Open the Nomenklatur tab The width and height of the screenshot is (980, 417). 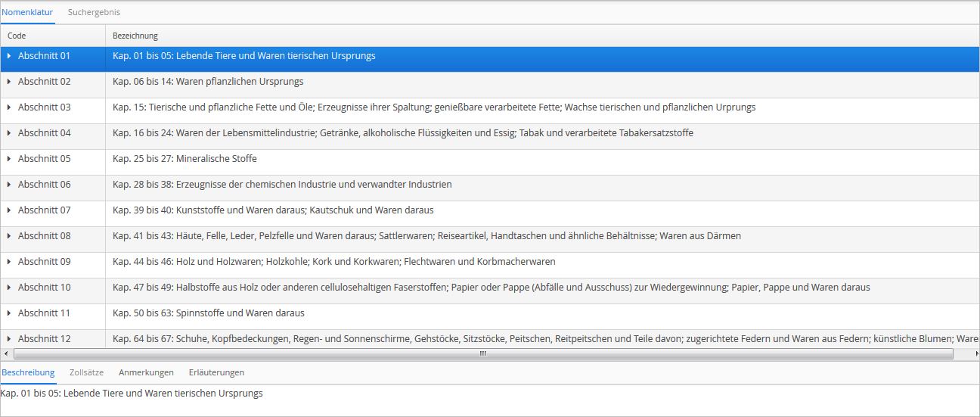click(27, 12)
